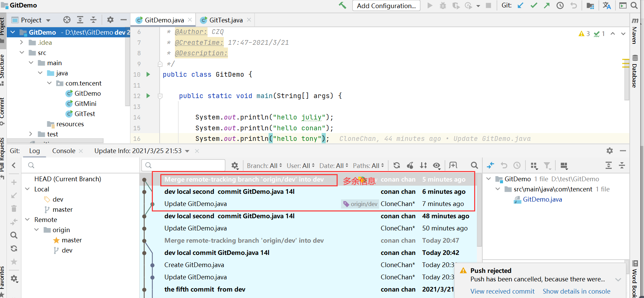Refresh the Git log
The width and height of the screenshot is (644, 298).
pyautogui.click(x=396, y=165)
